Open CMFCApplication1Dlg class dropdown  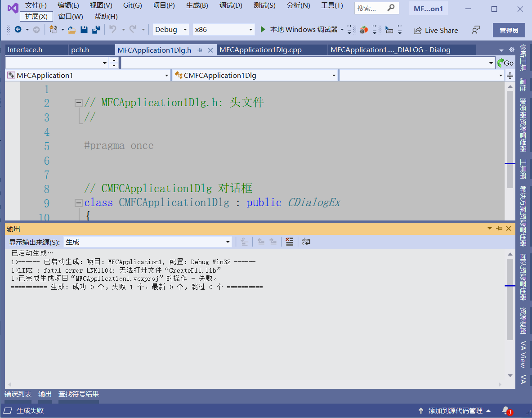tap(255, 76)
